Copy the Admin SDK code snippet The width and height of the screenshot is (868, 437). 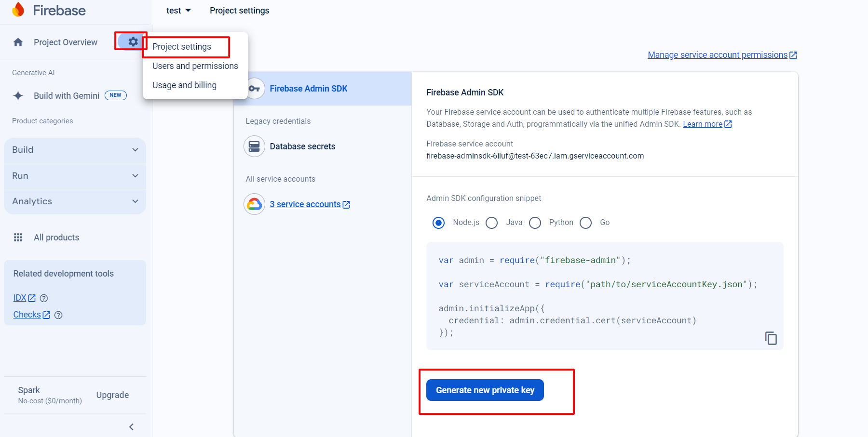(x=771, y=338)
